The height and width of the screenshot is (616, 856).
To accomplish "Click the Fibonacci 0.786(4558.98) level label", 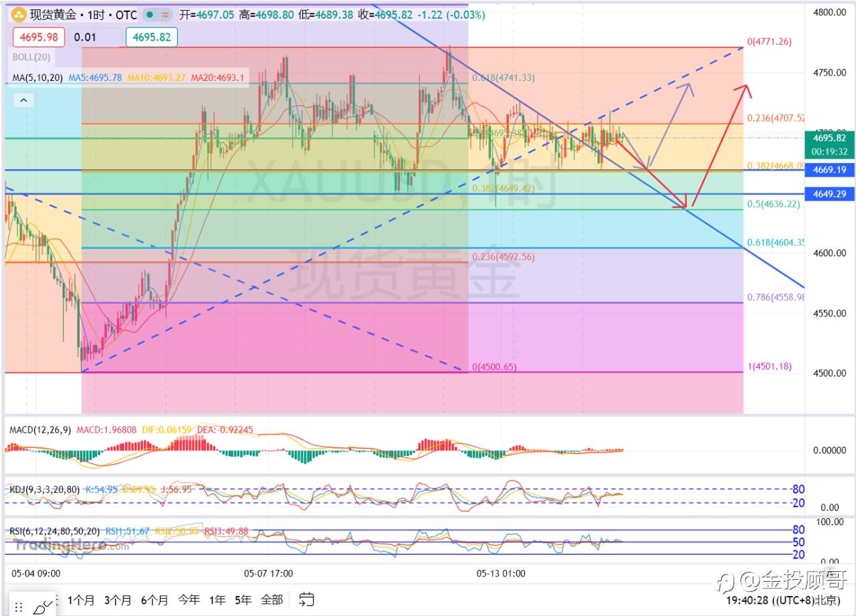I will (x=777, y=297).
